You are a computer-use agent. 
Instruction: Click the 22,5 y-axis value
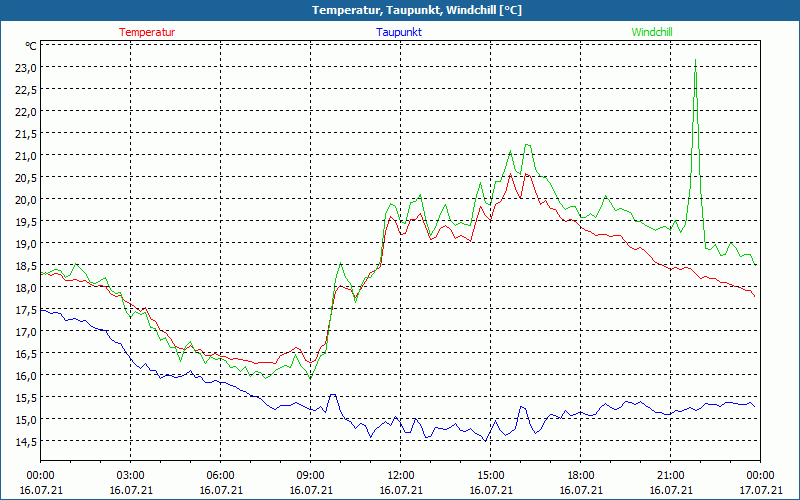pyautogui.click(x=26, y=89)
